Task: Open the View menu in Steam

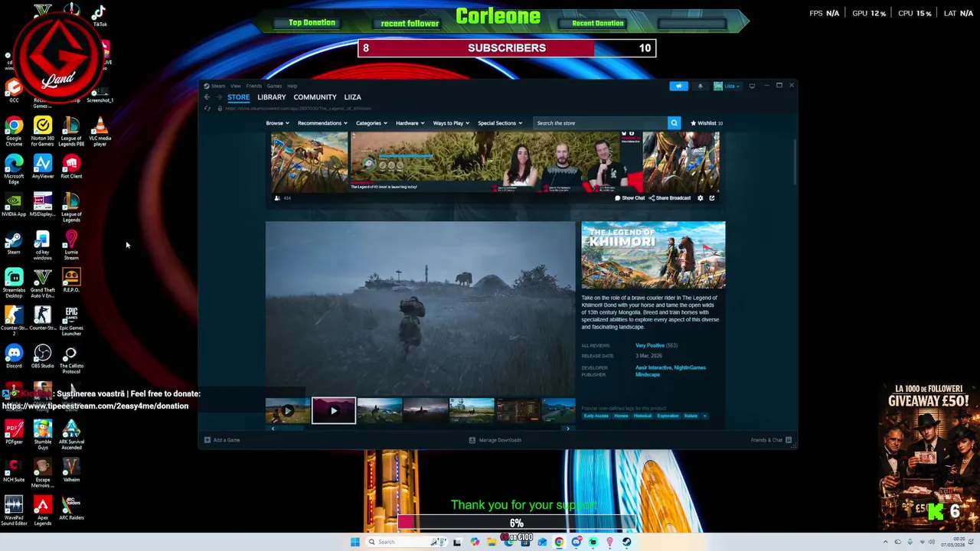Action: (x=236, y=86)
